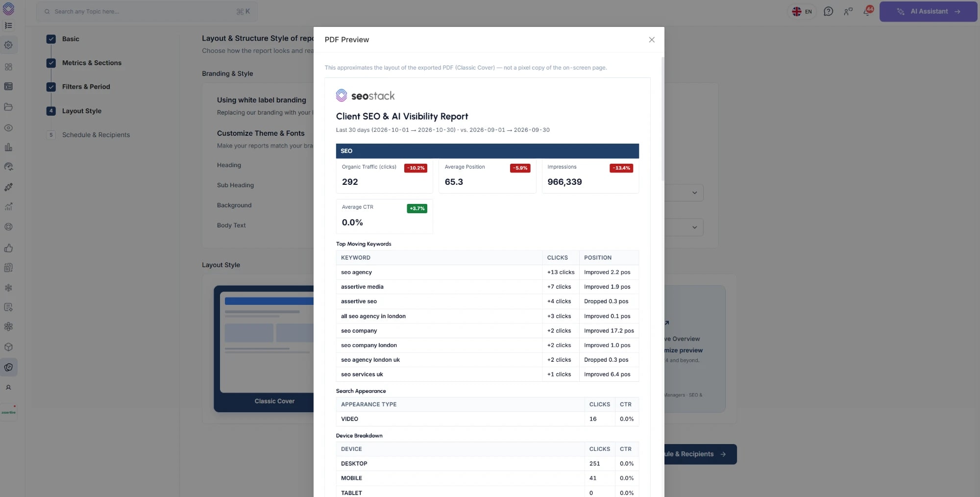The width and height of the screenshot is (980, 497).
Task: Open the thumbs-up icon in sidebar
Action: 8,248
